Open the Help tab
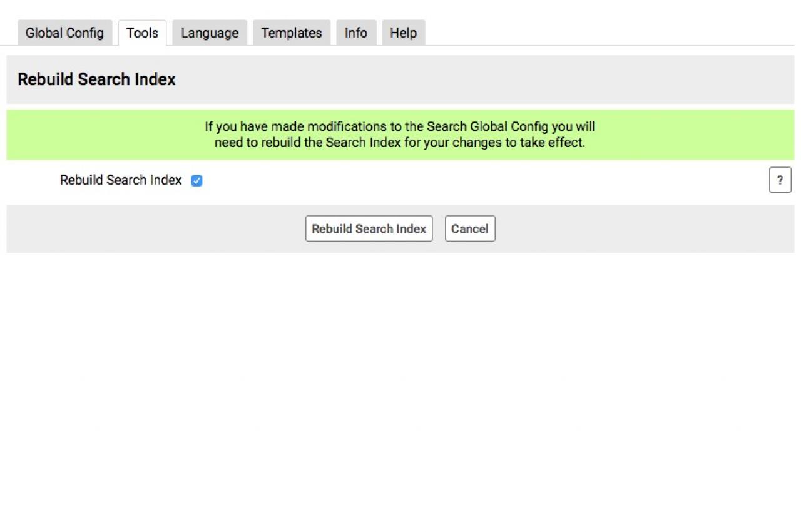 tap(404, 33)
